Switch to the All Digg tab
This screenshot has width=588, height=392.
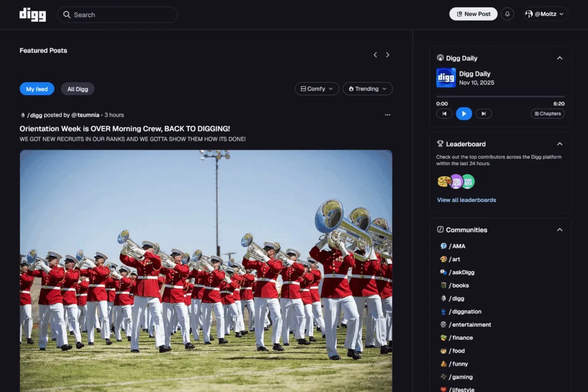[78, 89]
